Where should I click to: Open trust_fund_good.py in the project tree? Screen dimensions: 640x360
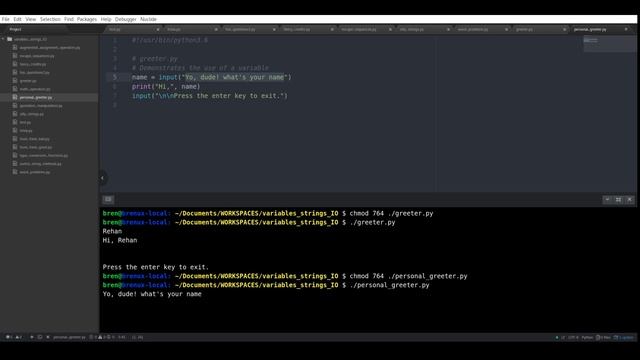(x=36, y=147)
